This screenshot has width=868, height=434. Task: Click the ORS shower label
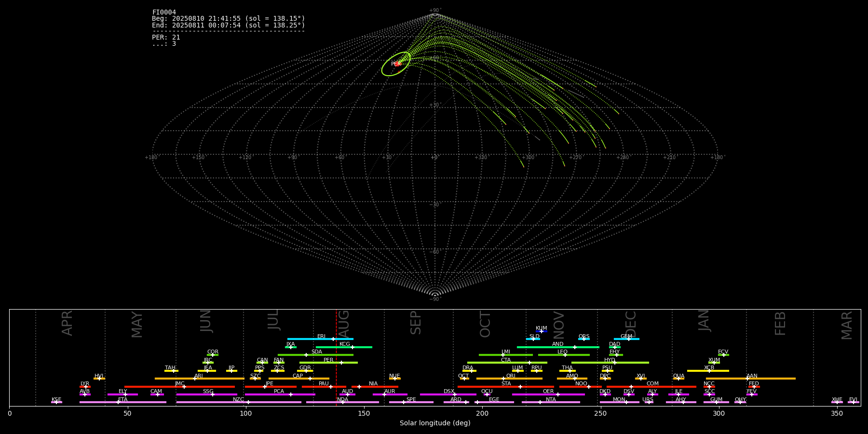pyautogui.click(x=584, y=337)
